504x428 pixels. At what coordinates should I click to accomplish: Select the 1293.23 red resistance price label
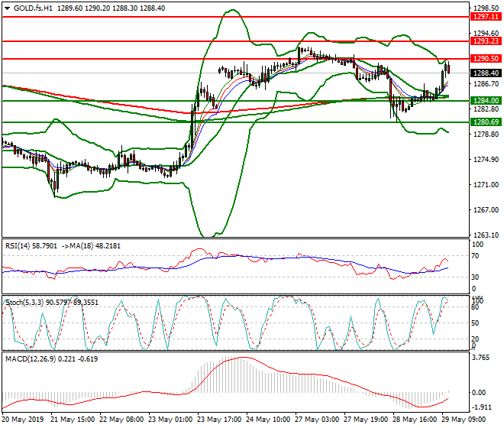(486, 41)
